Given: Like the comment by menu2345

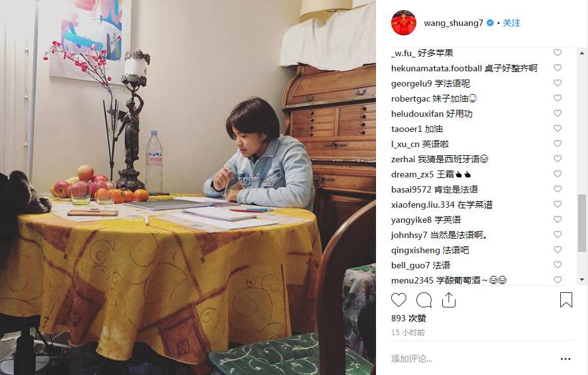Looking at the screenshot, I should click(558, 280).
